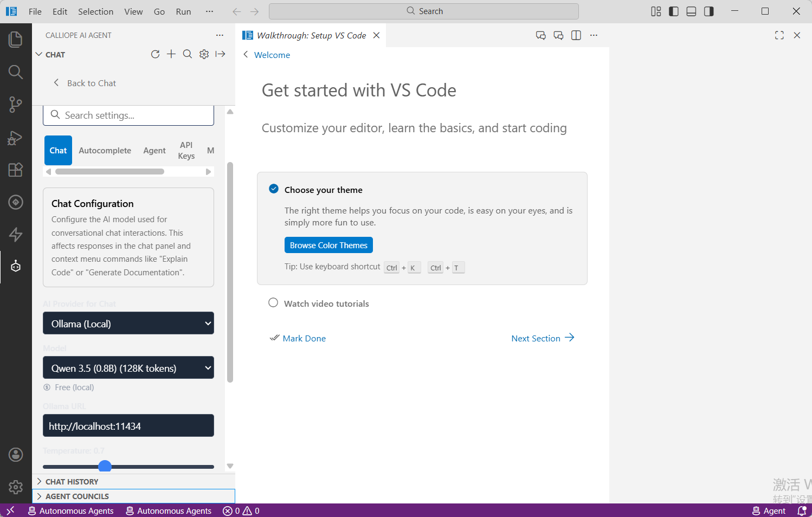Open the Run menu
The height and width of the screenshot is (517, 812).
[x=183, y=11]
